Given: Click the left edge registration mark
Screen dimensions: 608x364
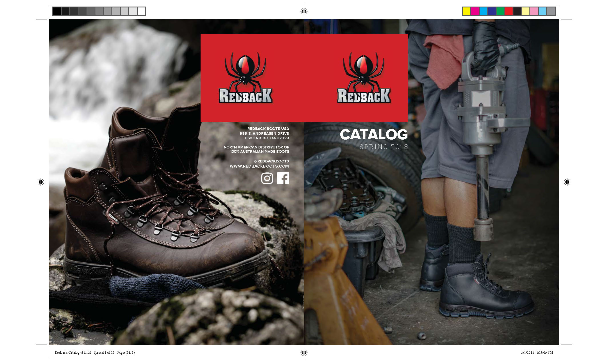Looking at the screenshot, I should [41, 182].
